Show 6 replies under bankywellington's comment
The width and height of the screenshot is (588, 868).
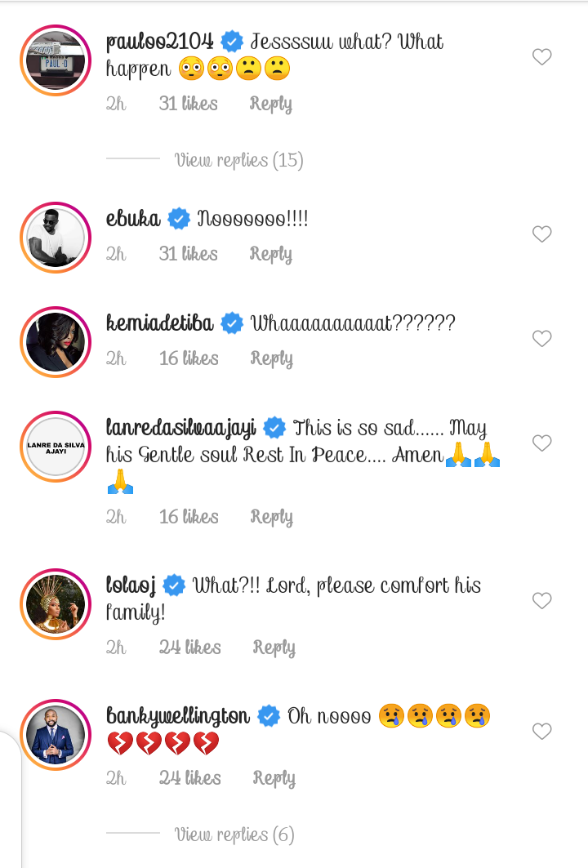pyautogui.click(x=234, y=835)
